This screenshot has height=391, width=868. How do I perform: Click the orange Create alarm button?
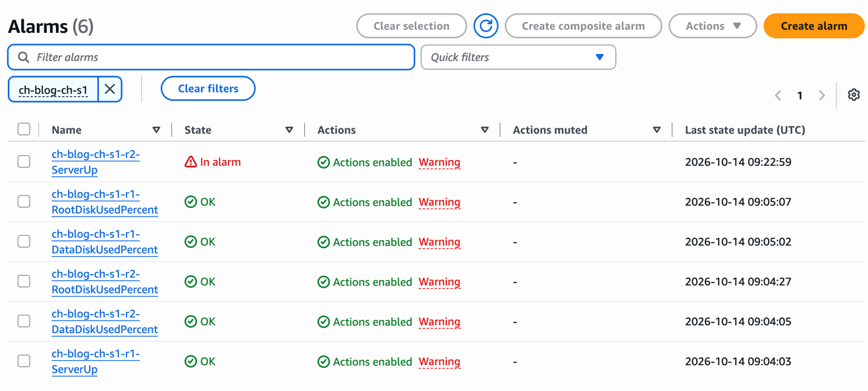click(x=814, y=26)
